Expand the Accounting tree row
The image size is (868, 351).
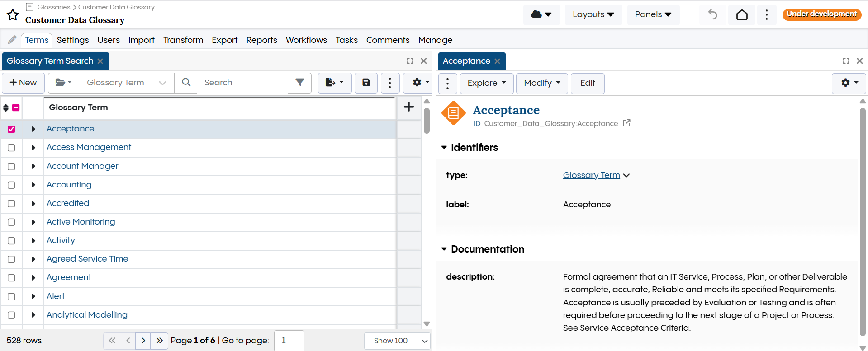click(33, 185)
